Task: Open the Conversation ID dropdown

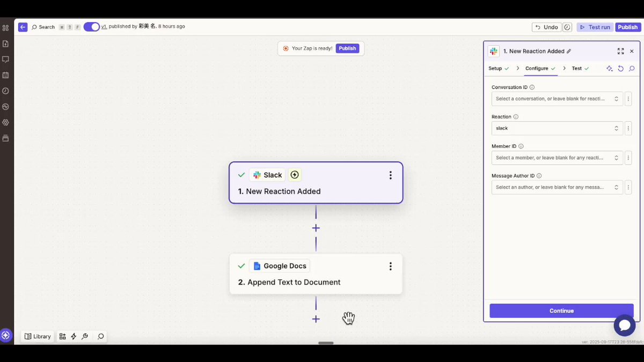Action: (x=557, y=99)
